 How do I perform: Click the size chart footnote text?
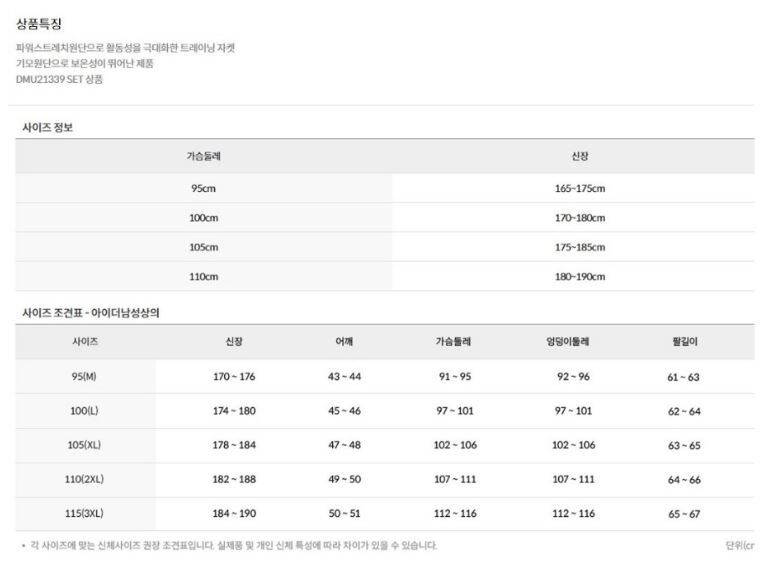coord(230,545)
